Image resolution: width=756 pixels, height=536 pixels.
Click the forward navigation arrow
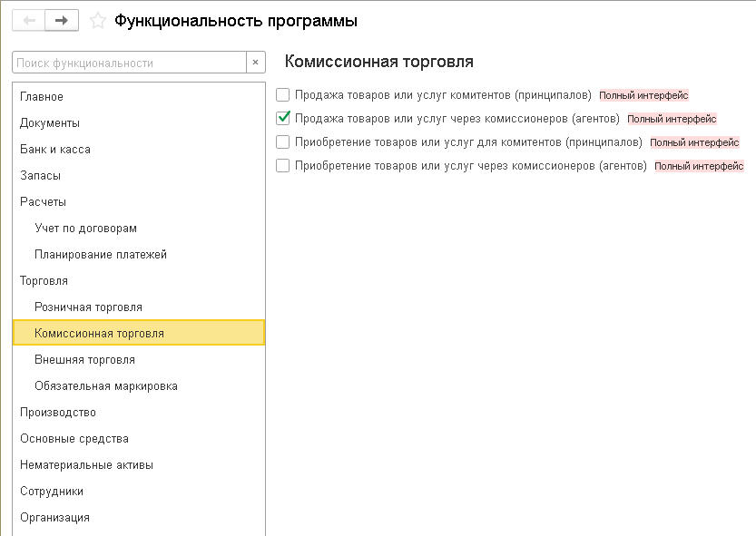[x=62, y=20]
